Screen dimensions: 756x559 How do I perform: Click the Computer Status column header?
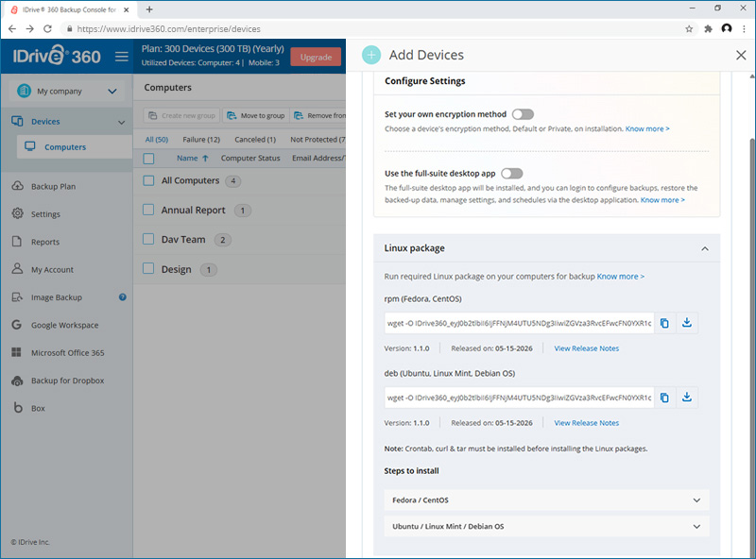tap(250, 158)
